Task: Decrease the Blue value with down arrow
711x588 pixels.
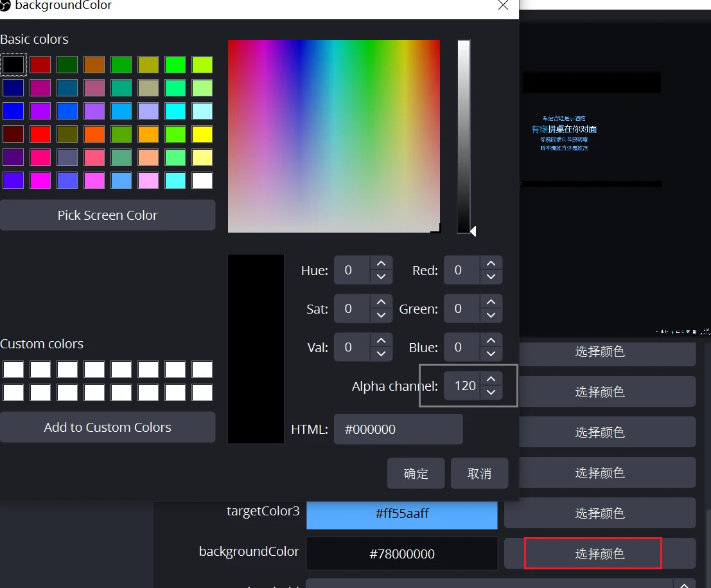Action: 491,353
